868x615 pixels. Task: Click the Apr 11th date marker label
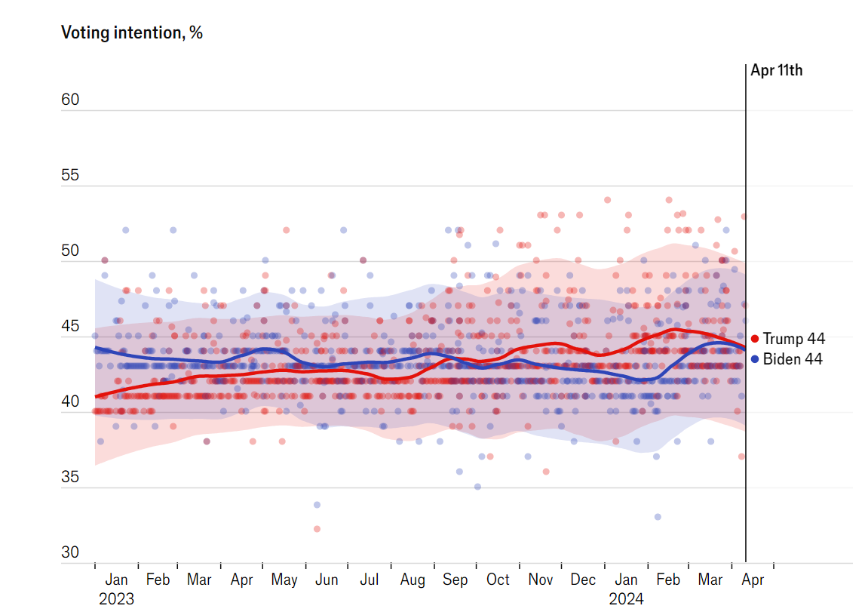click(776, 70)
